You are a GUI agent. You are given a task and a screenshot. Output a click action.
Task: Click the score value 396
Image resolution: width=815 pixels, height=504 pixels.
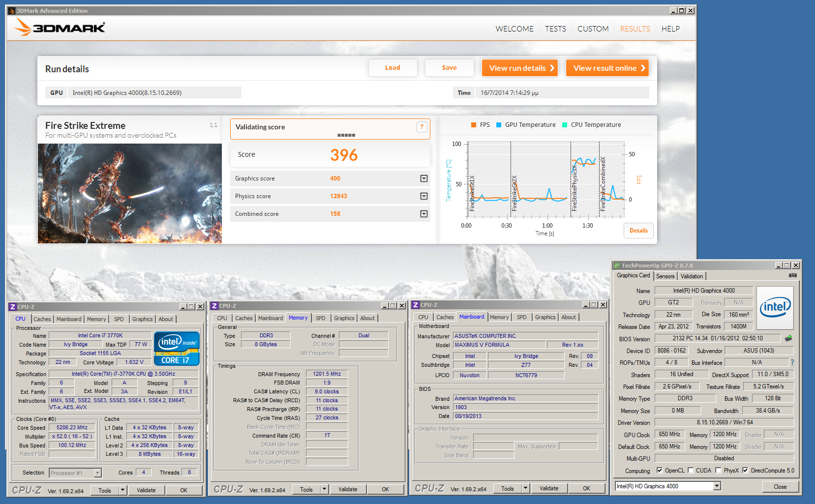pos(344,155)
